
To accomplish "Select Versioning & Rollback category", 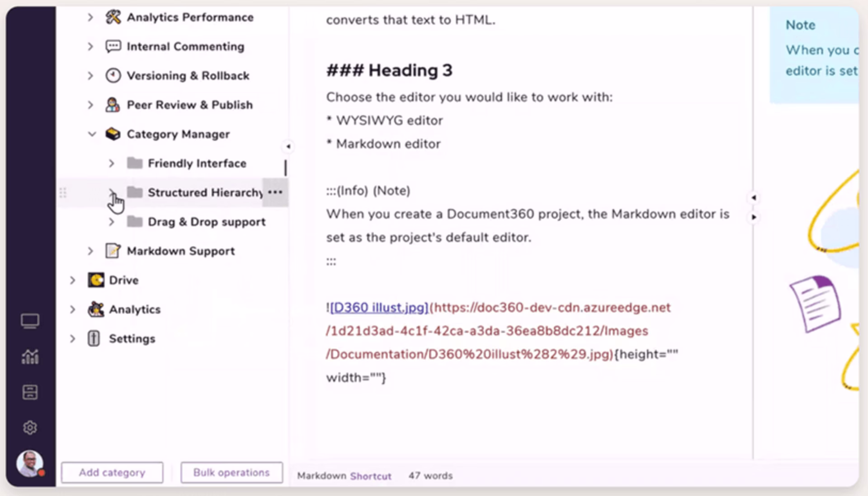I will point(188,76).
